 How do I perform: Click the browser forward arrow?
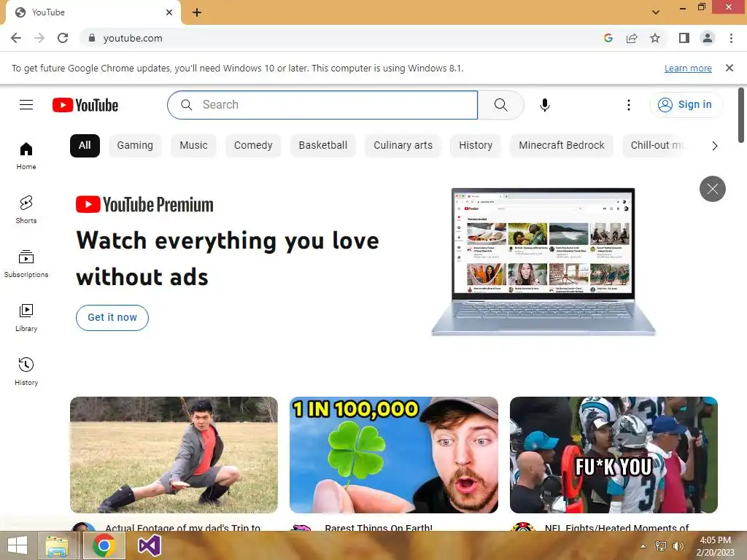(39, 38)
